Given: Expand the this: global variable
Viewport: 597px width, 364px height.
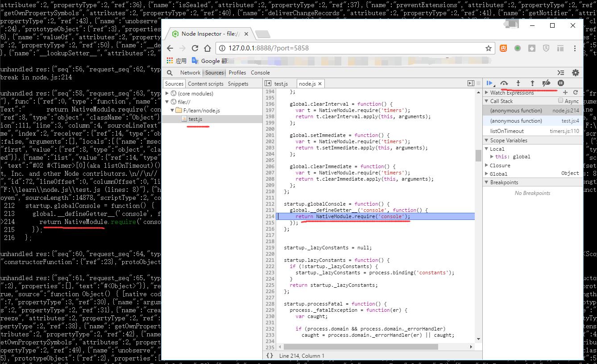Looking at the screenshot, I should (x=492, y=157).
